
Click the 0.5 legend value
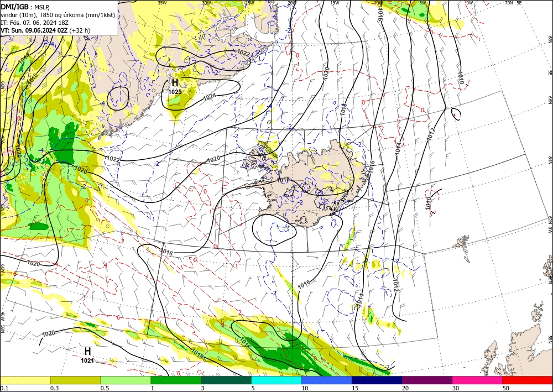point(105,388)
